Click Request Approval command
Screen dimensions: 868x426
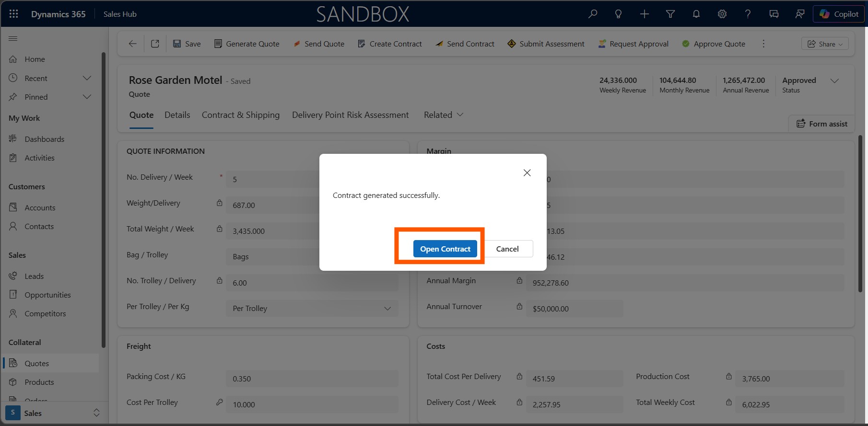[x=633, y=44]
